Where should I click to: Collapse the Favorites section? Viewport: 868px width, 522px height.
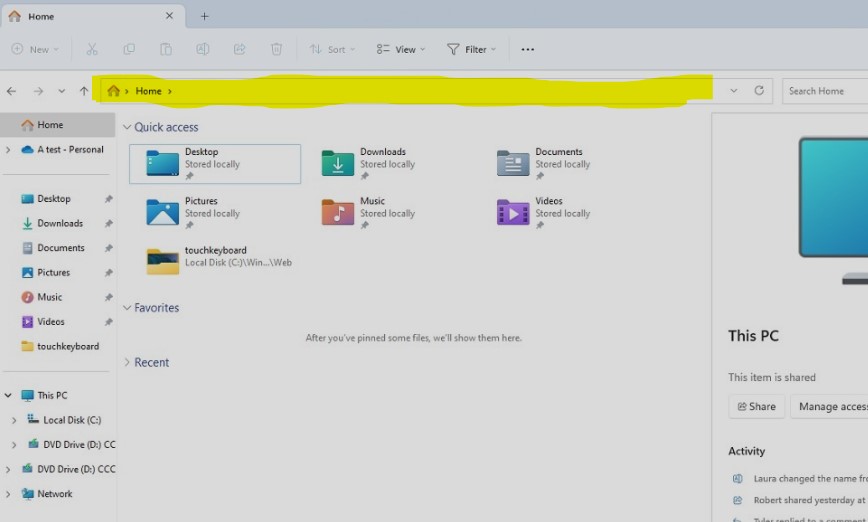(127, 308)
